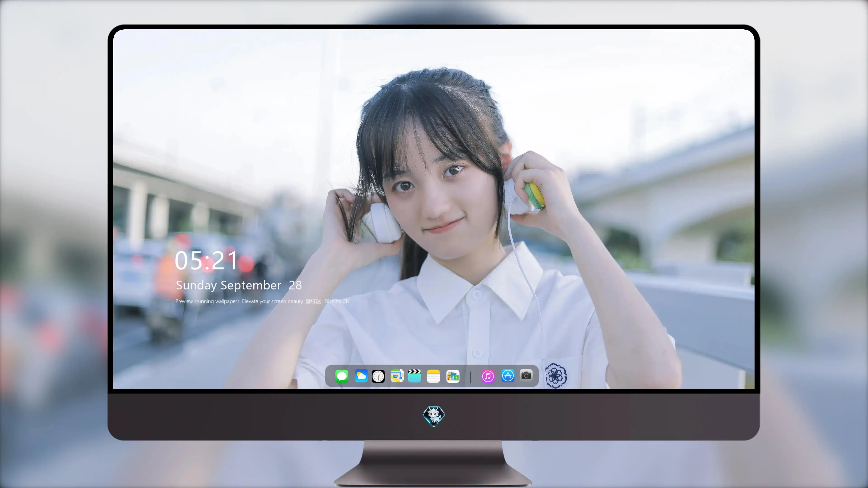868x488 pixels.
Task: Click the 05:21 clock display
Action: pyautogui.click(x=206, y=260)
